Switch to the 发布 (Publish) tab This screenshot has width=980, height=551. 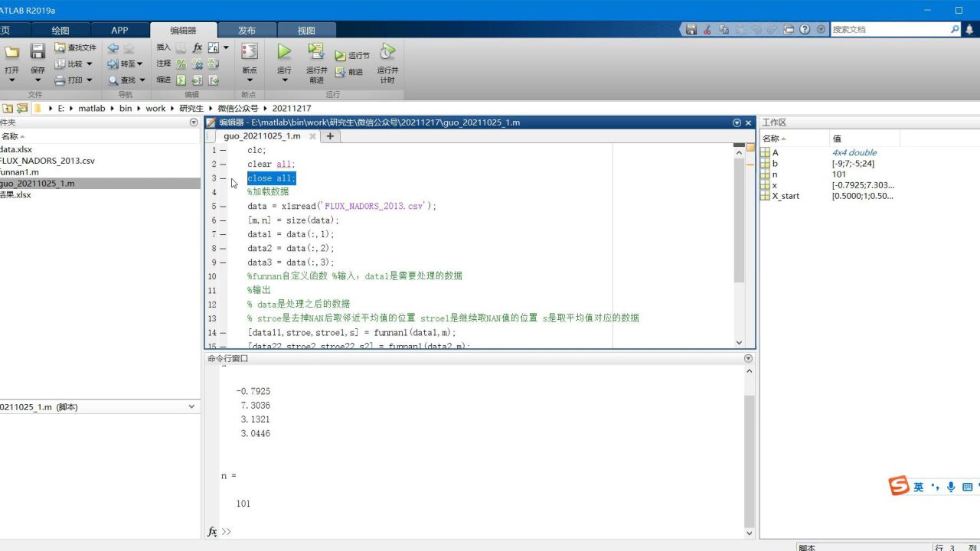pyautogui.click(x=247, y=31)
